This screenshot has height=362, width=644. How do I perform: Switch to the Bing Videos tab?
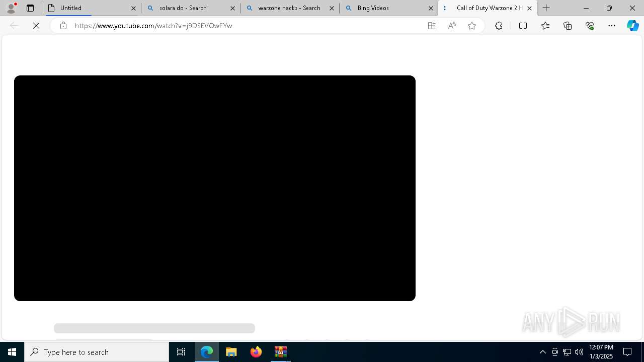click(389, 8)
